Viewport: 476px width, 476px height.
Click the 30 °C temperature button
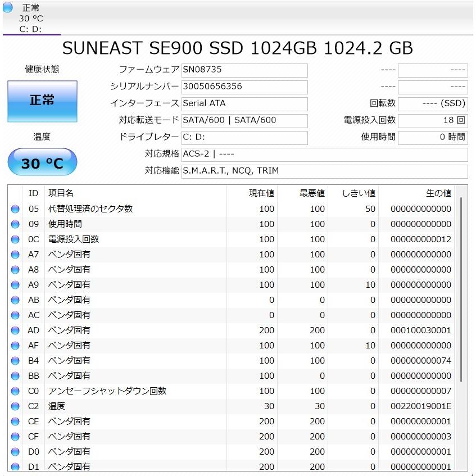(x=42, y=162)
